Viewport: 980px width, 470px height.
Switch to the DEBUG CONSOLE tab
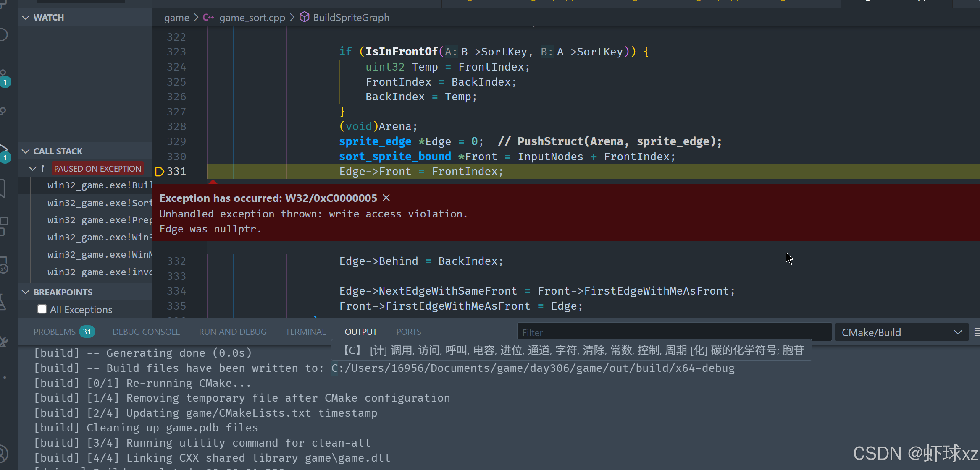pyautogui.click(x=146, y=332)
